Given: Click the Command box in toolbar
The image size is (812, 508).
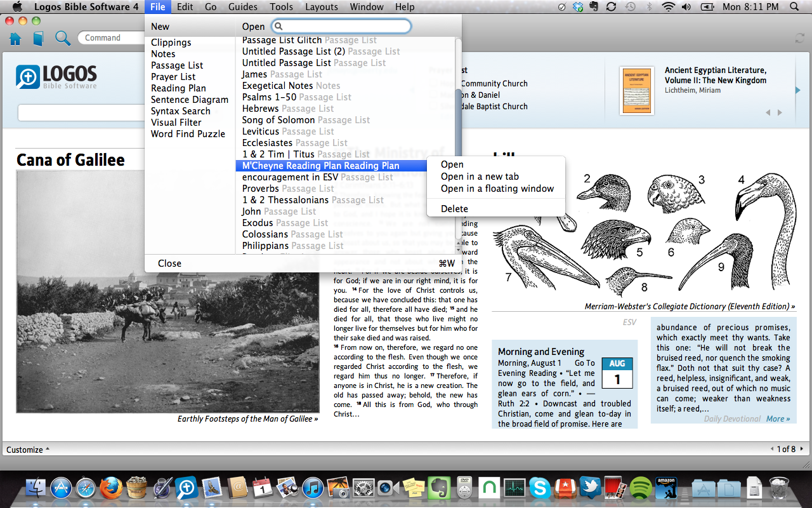Looking at the screenshot, I should coord(111,38).
